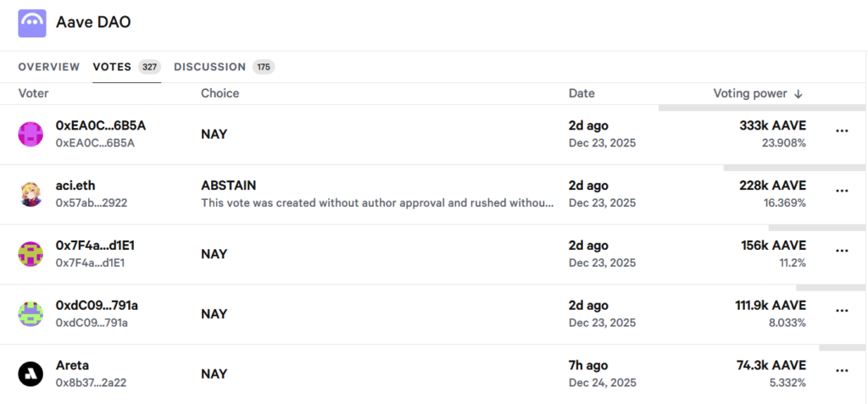Click the 0xEA0C...6B5A voter avatar
The width and height of the screenshot is (868, 404).
coord(31,134)
